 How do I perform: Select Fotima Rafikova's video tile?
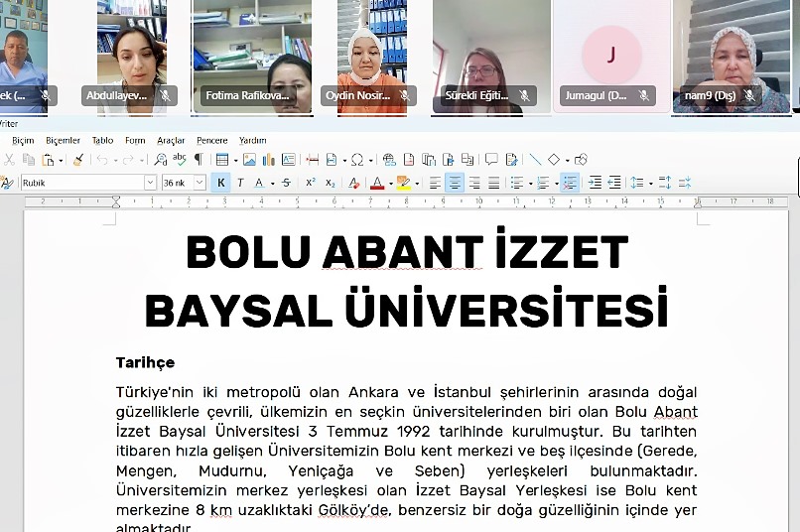(252, 58)
